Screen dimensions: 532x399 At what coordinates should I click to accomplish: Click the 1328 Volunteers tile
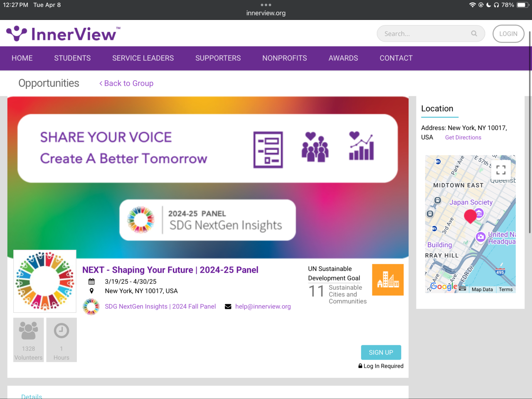[x=29, y=340]
